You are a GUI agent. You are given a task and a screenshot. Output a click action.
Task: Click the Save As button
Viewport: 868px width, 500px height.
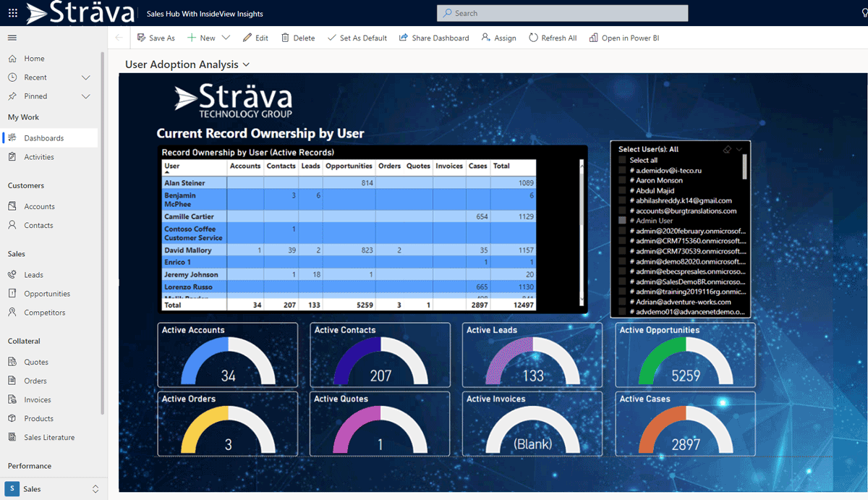click(156, 38)
